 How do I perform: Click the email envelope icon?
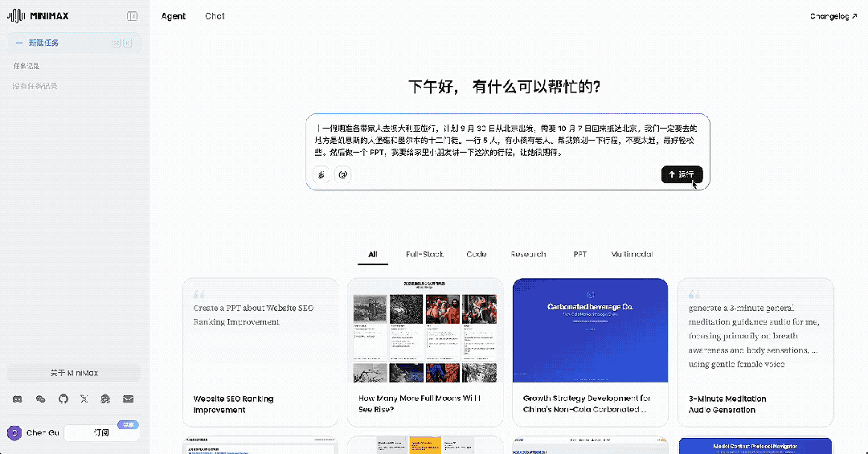(129, 399)
